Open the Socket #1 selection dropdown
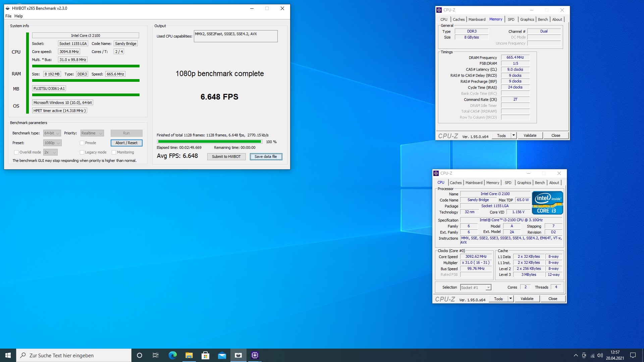 pos(476,288)
